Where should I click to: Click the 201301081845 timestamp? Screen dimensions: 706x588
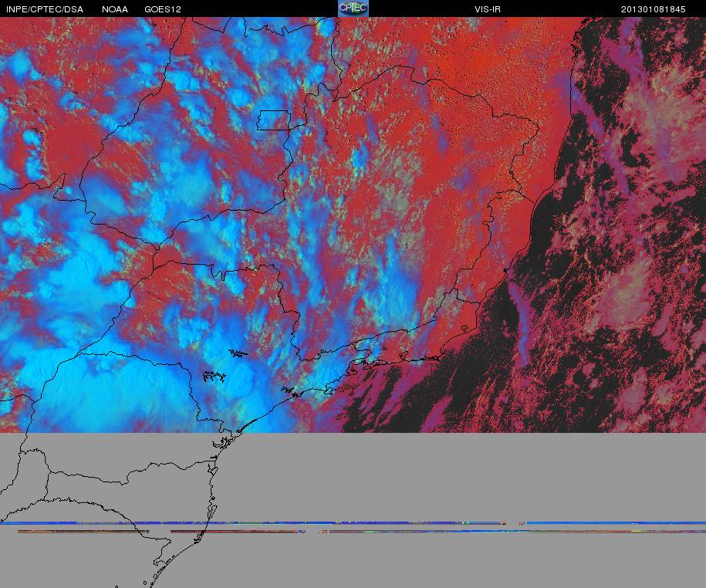(654, 9)
